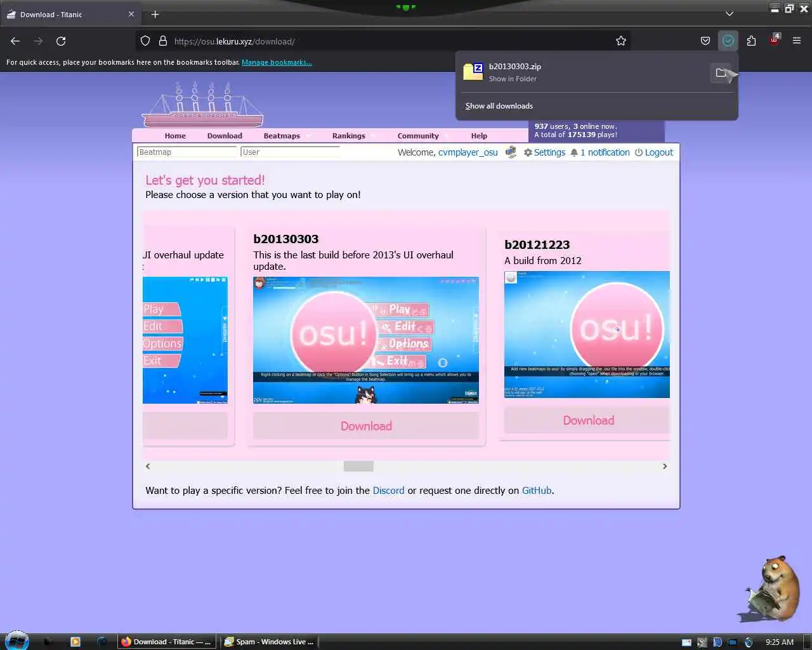The width and height of the screenshot is (812, 650).
Task: Switch to Spam - Windows Live taskbar window
Action: (269, 642)
